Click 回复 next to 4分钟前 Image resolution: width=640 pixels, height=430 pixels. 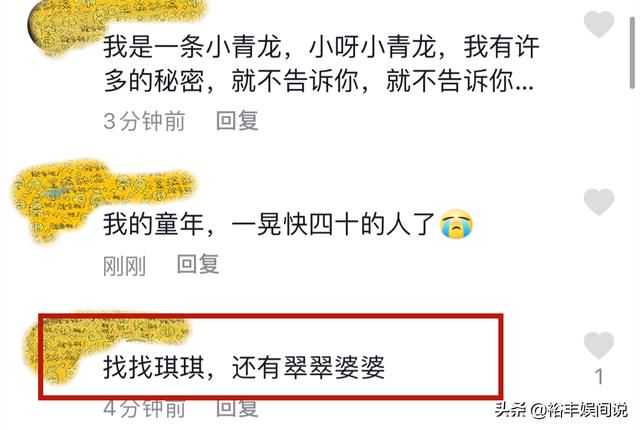pyautogui.click(x=237, y=408)
